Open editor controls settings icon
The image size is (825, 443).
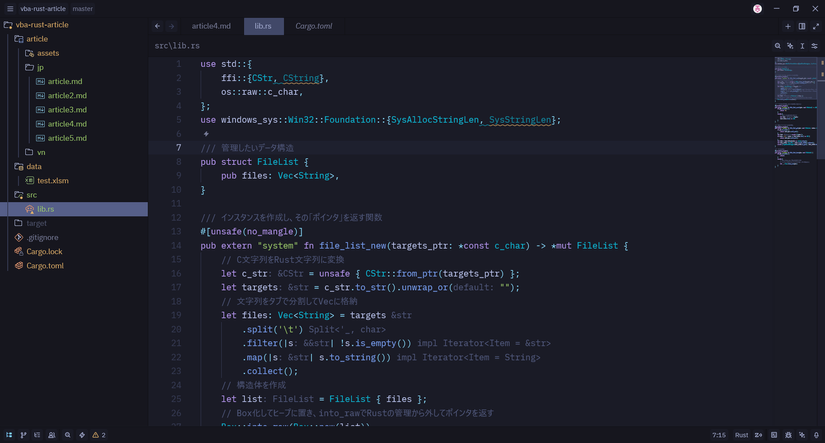815,46
